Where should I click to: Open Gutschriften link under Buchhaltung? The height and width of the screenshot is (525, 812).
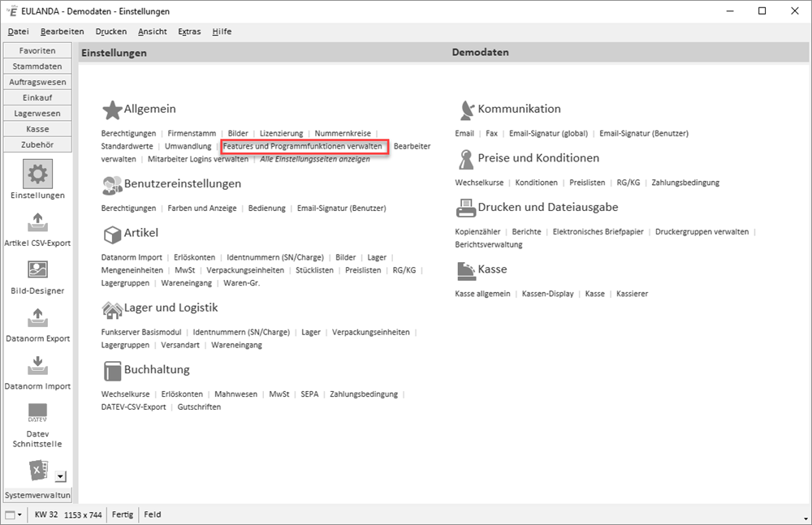[x=200, y=407]
